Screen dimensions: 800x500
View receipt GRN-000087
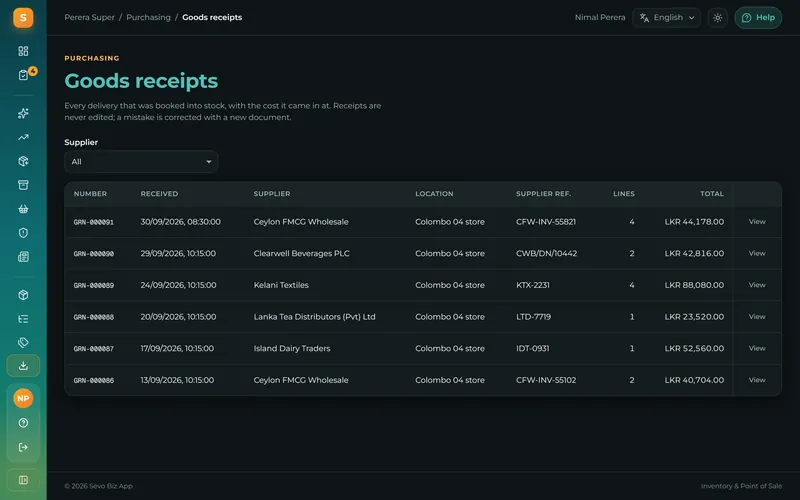[757, 348]
